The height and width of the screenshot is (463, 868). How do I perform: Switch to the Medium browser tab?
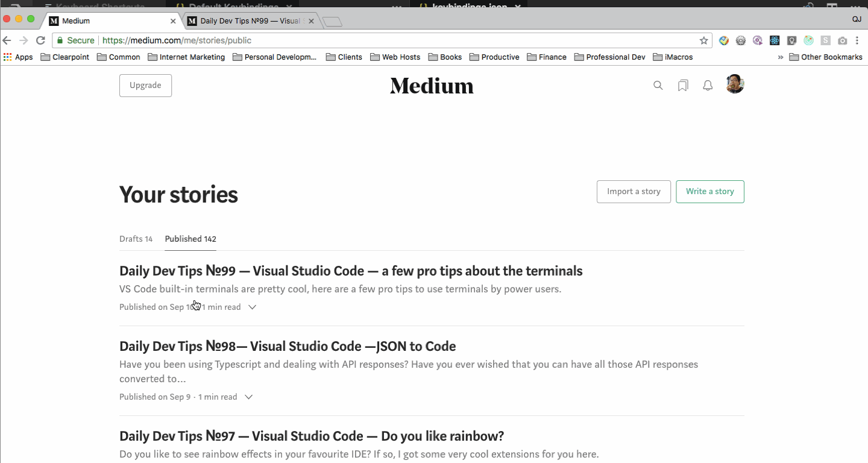pyautogui.click(x=113, y=21)
